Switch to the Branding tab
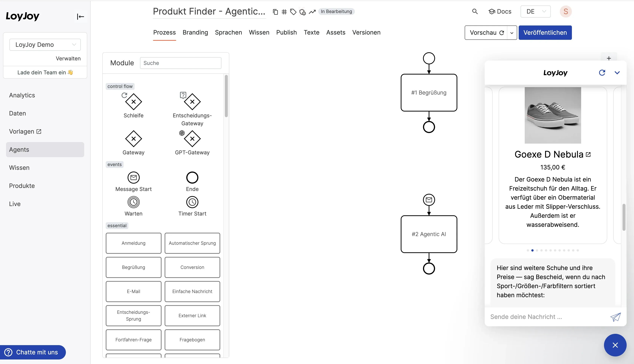 point(195,32)
